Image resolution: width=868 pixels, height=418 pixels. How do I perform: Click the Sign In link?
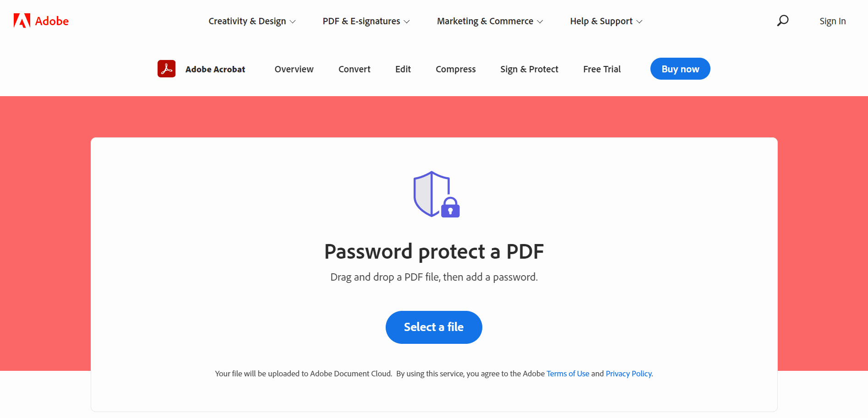832,21
